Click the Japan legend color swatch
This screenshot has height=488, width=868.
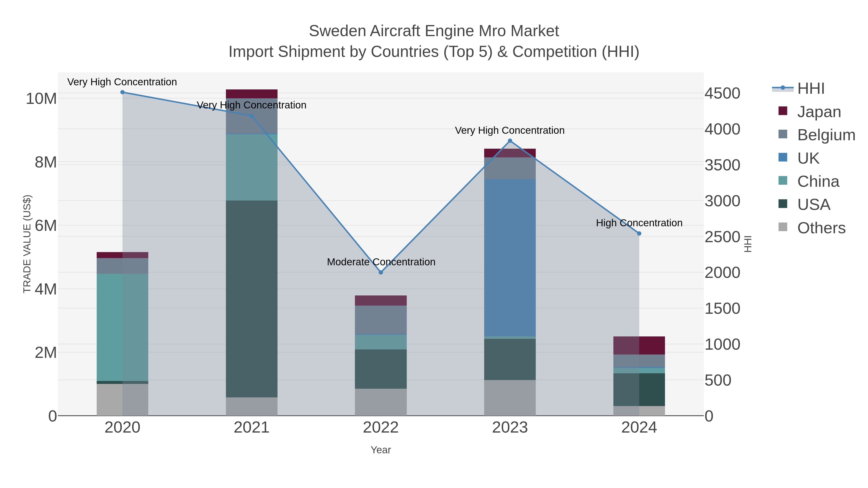[x=783, y=111]
